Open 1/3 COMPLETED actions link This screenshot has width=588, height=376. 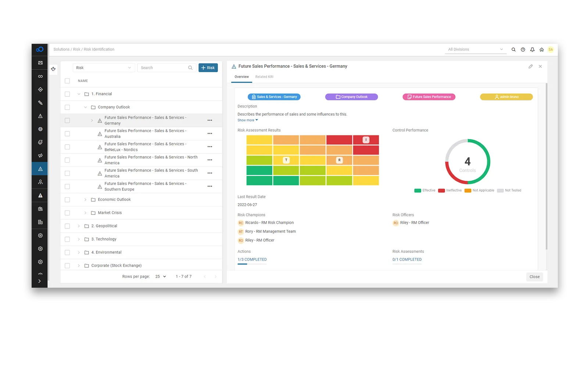[252, 260]
